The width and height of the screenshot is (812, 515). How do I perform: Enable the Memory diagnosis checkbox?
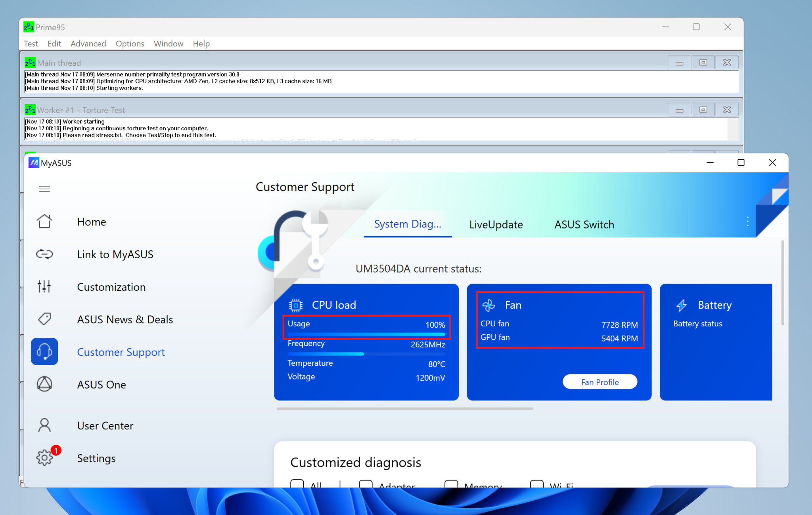click(x=451, y=484)
